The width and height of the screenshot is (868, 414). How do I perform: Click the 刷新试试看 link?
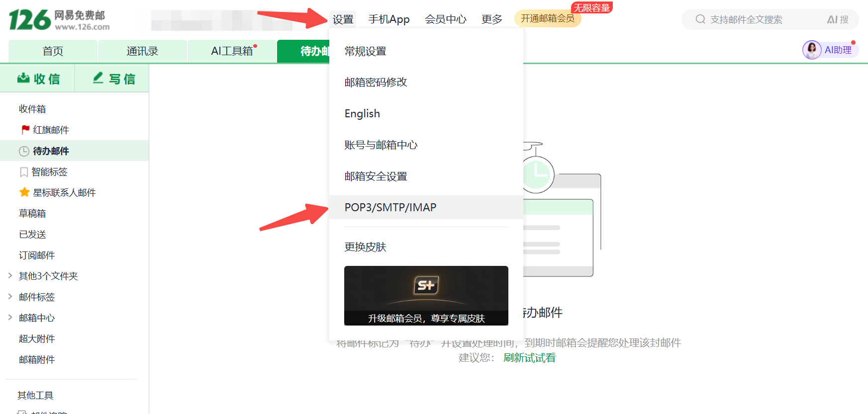[529, 358]
